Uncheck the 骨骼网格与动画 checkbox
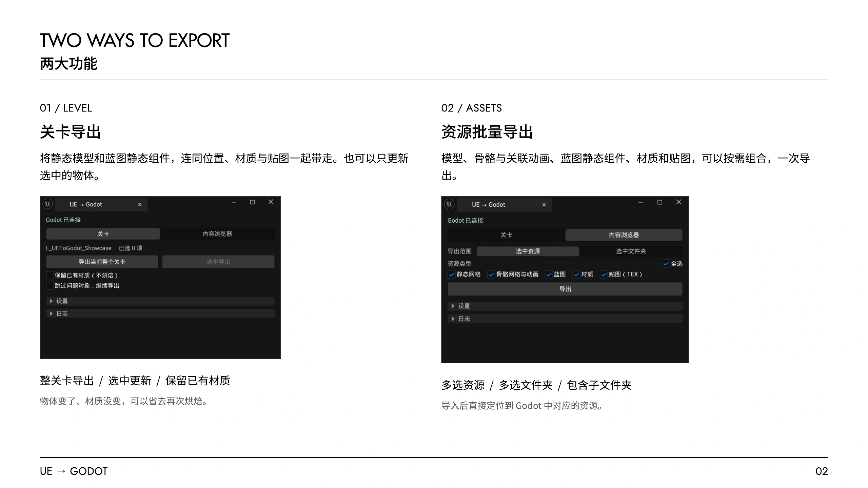 (491, 274)
